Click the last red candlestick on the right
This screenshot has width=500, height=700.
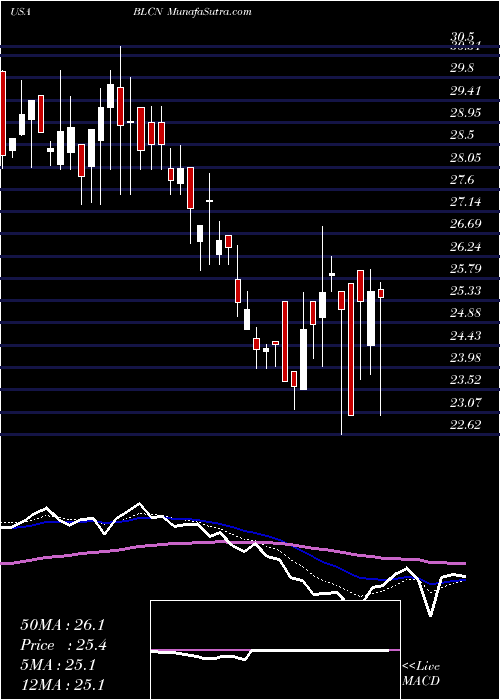click(x=381, y=293)
